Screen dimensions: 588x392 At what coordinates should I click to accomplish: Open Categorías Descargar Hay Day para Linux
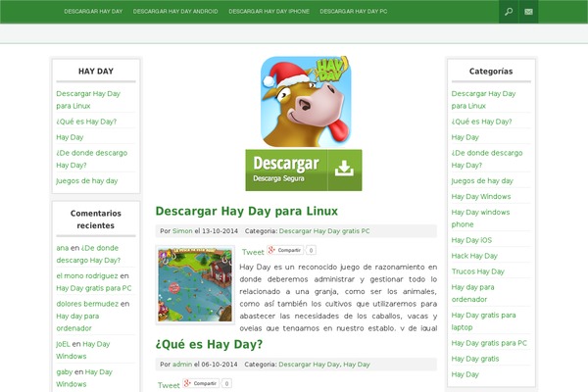pos(483,100)
